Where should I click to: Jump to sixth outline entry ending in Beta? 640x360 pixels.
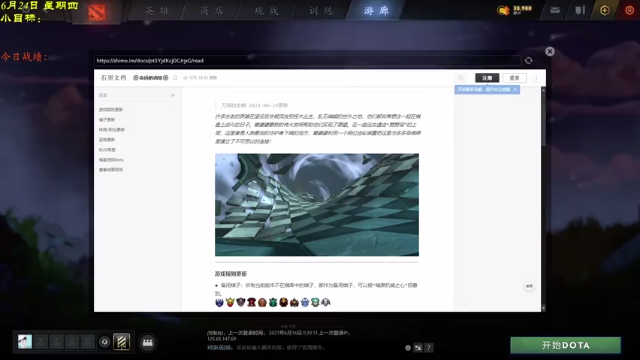(111, 160)
